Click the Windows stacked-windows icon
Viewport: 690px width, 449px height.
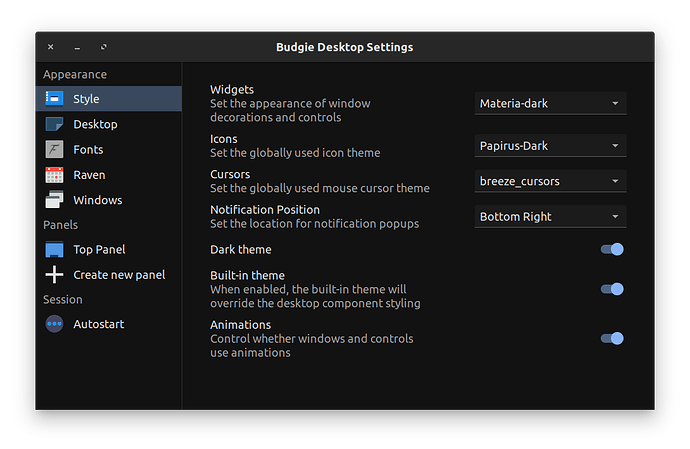point(54,200)
